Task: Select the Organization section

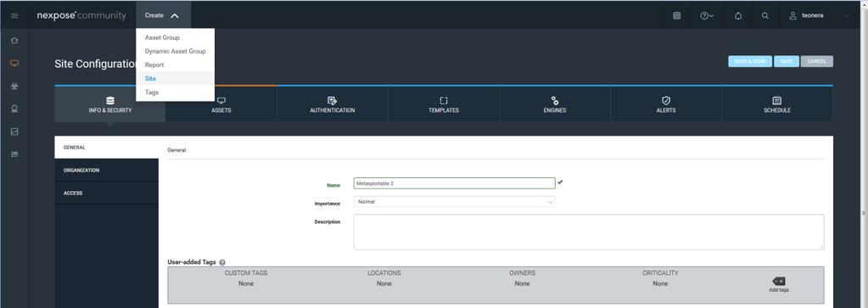Action: point(106,170)
